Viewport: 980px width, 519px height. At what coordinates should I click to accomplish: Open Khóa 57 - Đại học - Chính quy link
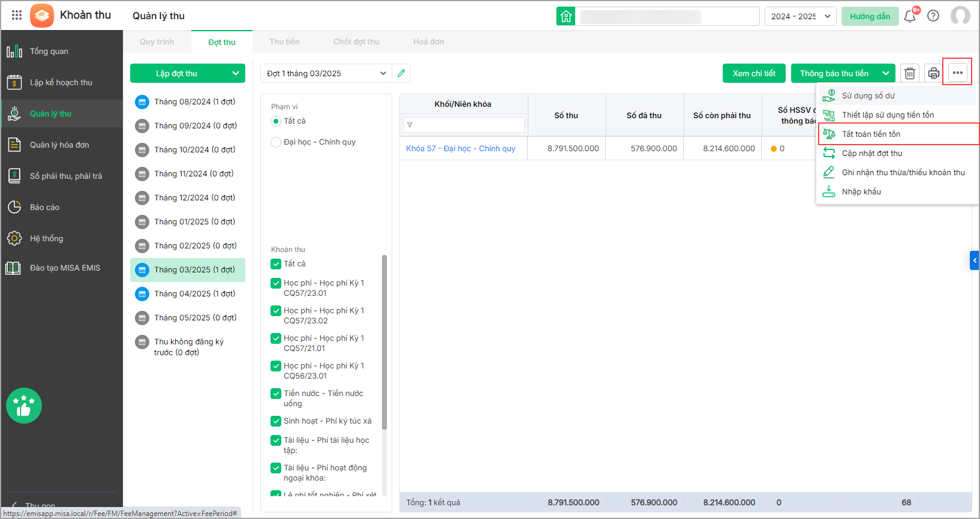click(x=461, y=149)
